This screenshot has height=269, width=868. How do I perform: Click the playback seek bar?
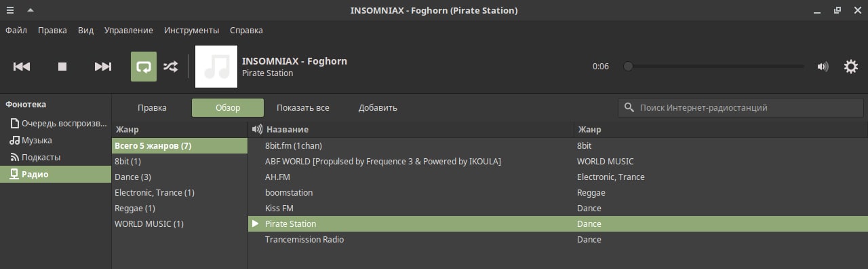715,67
